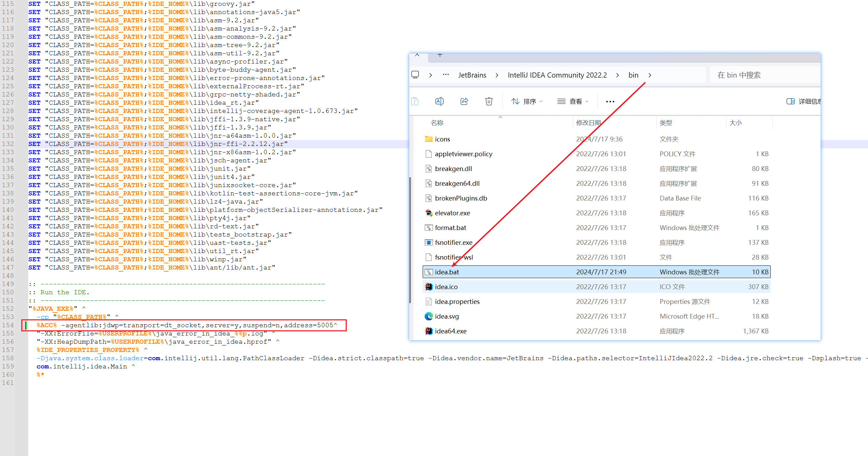Open the Share icon in Explorer toolbar
This screenshot has width=868, height=456.
click(464, 101)
